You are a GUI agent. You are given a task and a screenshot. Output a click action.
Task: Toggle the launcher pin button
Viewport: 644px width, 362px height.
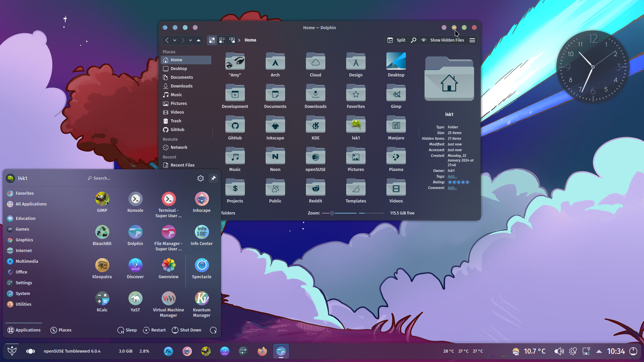213,178
